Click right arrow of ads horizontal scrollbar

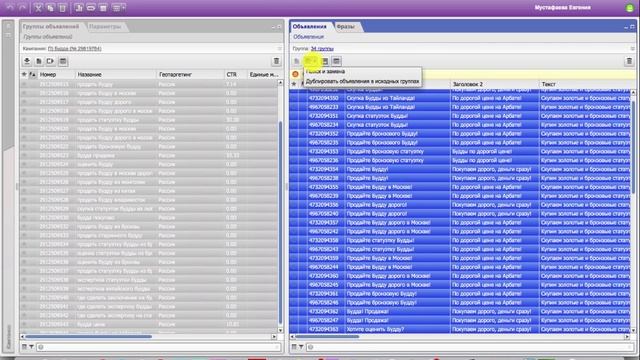[627, 337]
